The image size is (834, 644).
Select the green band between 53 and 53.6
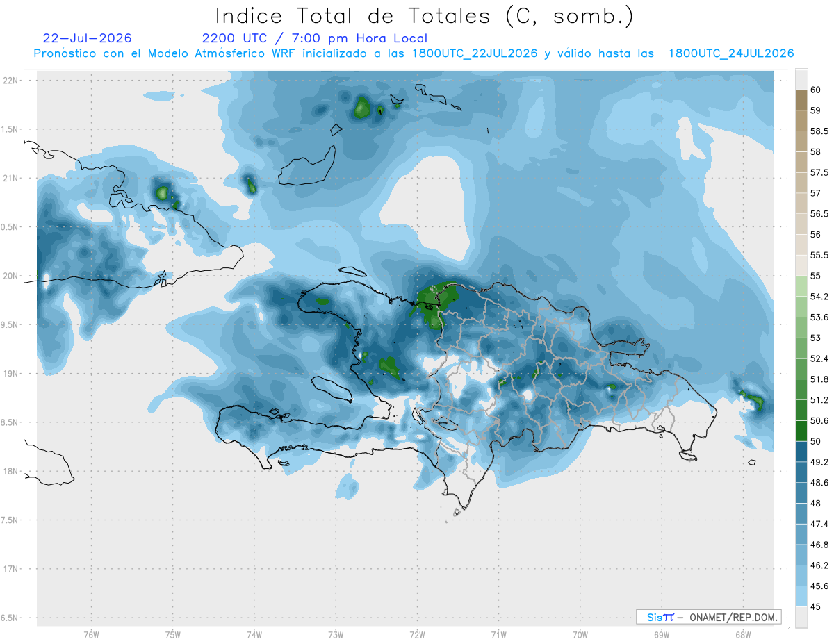point(801,328)
